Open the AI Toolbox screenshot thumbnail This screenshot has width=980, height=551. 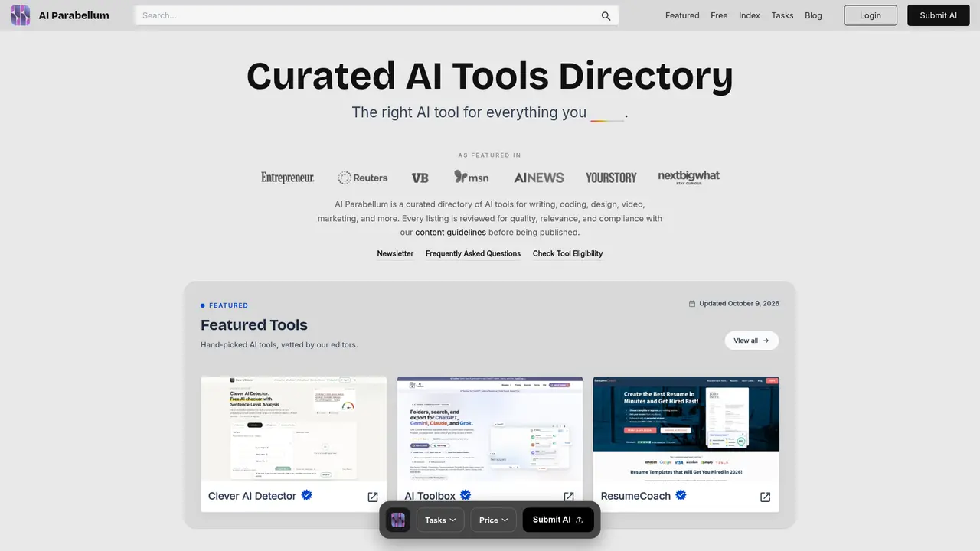point(490,428)
